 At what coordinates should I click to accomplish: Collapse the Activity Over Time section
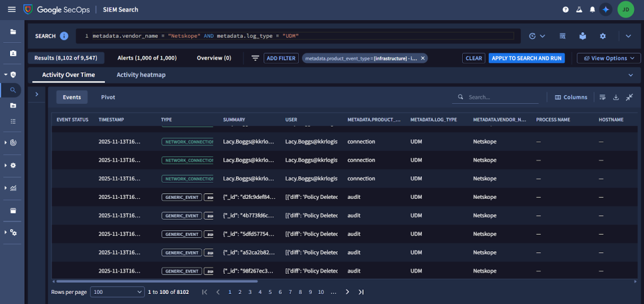pos(631,75)
